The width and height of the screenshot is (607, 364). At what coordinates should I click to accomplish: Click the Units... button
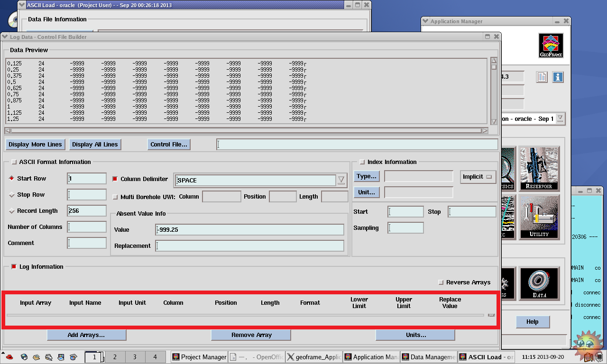pos(415,335)
